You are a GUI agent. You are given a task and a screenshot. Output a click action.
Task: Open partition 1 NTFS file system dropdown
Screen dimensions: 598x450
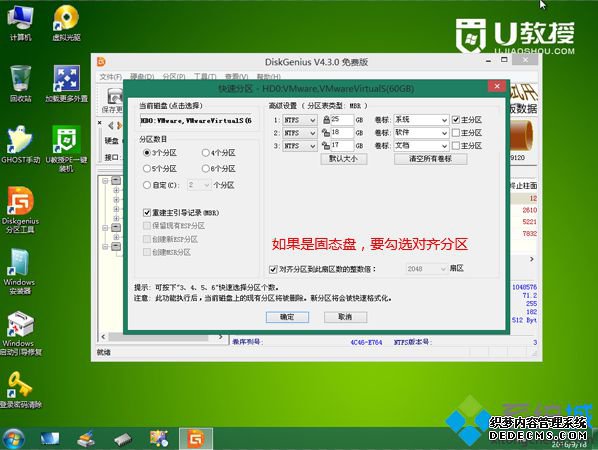click(300, 120)
